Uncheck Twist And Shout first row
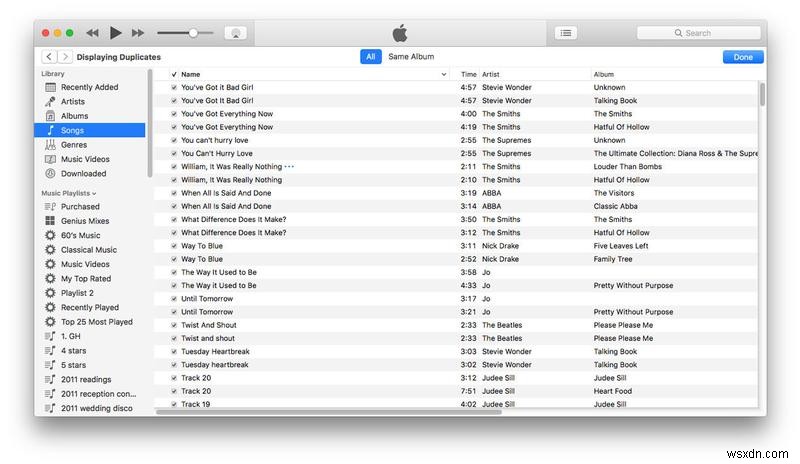The height and width of the screenshot is (464, 800). pyautogui.click(x=174, y=325)
